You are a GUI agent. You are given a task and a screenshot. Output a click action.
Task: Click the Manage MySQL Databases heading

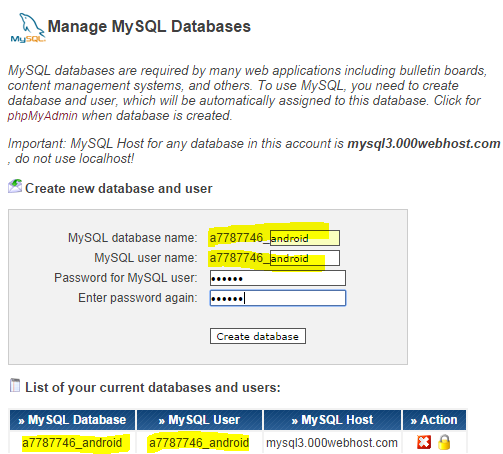point(149,26)
